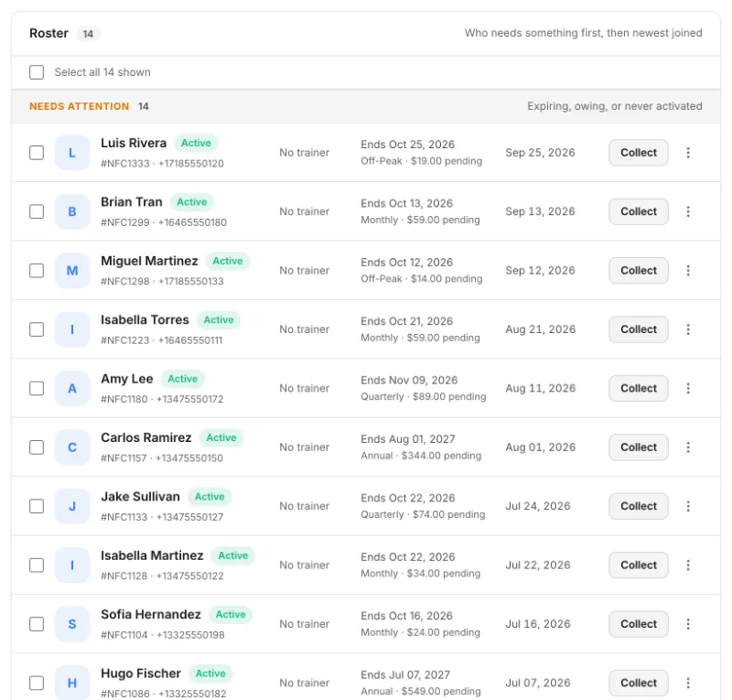The width and height of the screenshot is (732, 700).
Task: Click the No trainer cell for Miguel Martinez
Action: point(305,270)
